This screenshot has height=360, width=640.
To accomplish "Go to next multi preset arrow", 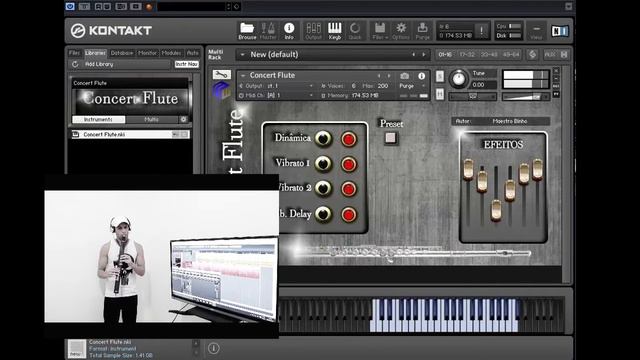I will (x=424, y=54).
